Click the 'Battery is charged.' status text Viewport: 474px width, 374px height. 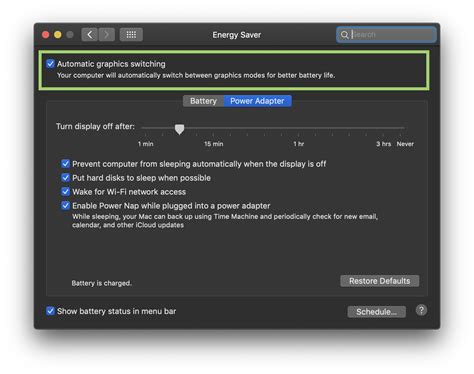102,283
